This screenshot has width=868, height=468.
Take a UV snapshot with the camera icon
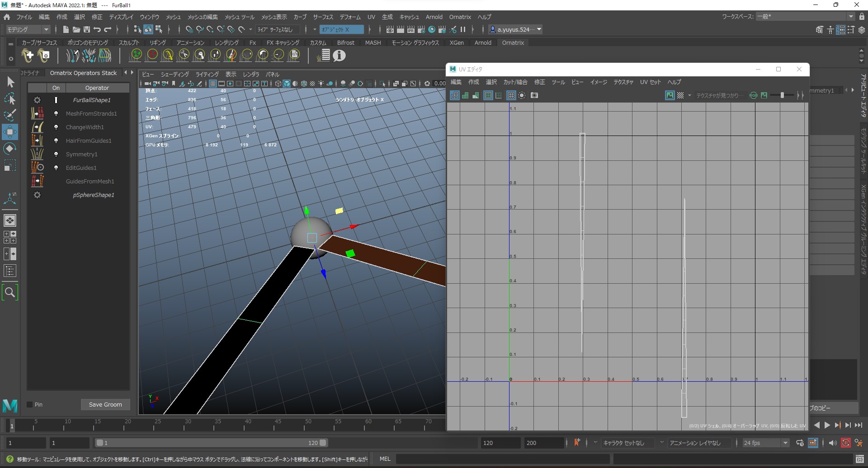click(534, 95)
